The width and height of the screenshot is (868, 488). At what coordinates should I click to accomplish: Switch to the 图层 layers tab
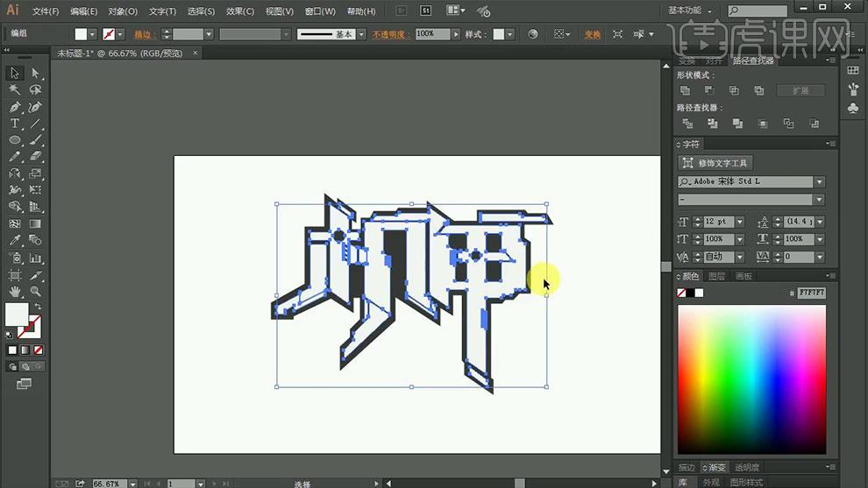(x=716, y=276)
